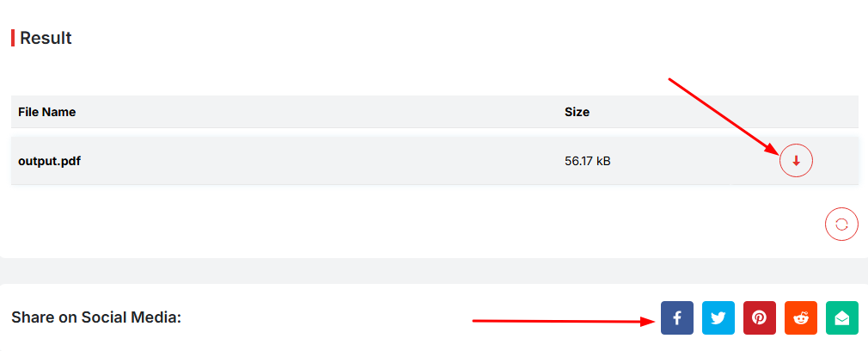Post the result to Reddit
This screenshot has height=351, width=868.
pyautogui.click(x=801, y=318)
